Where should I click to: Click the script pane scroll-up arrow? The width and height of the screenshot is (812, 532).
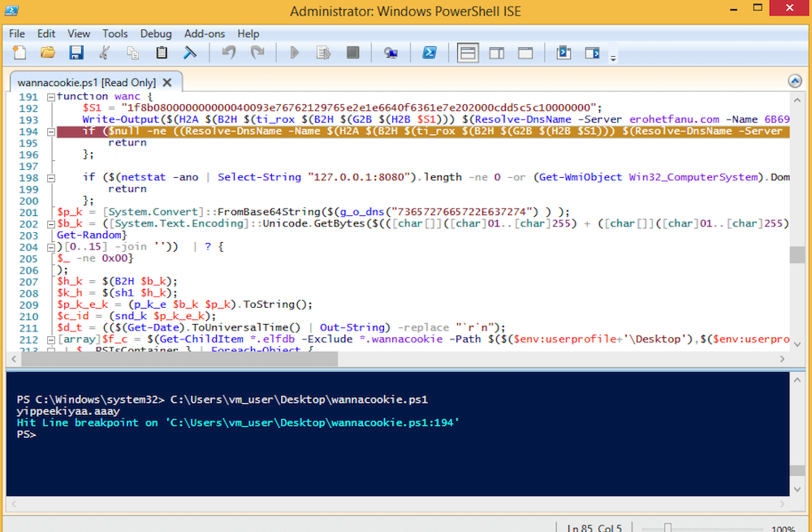tap(797, 99)
